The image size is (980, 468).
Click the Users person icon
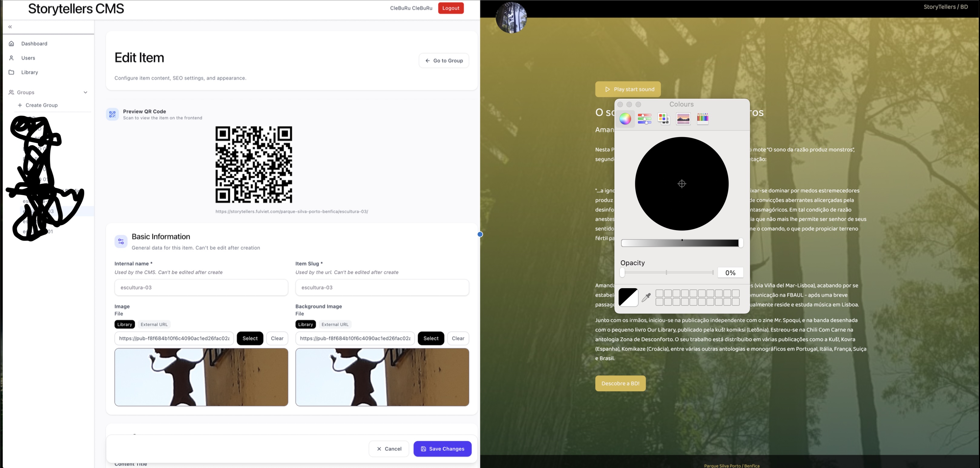[x=12, y=58]
